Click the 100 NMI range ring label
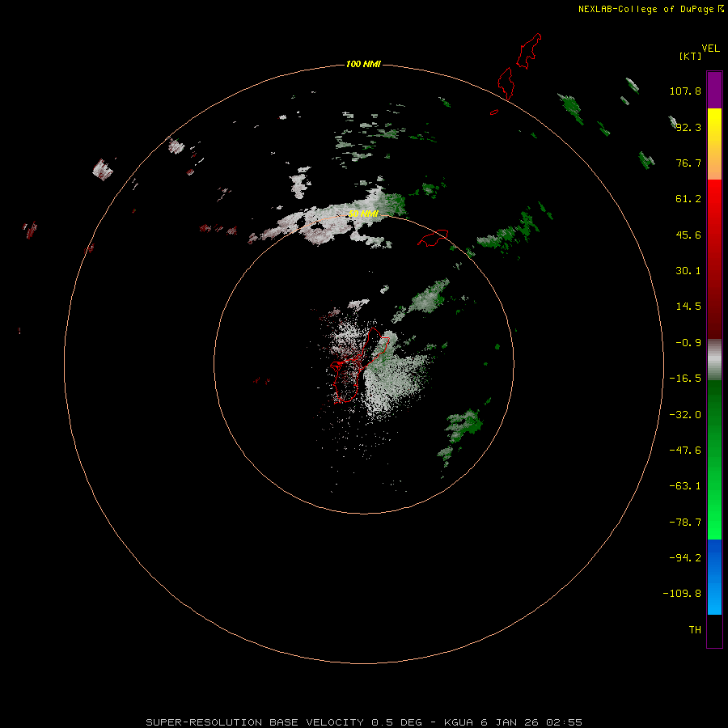 (x=363, y=64)
